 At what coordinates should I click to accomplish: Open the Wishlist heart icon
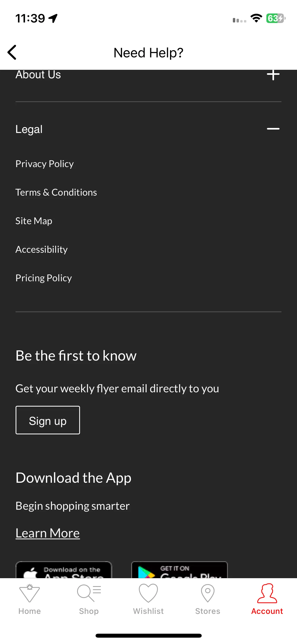[x=148, y=593]
